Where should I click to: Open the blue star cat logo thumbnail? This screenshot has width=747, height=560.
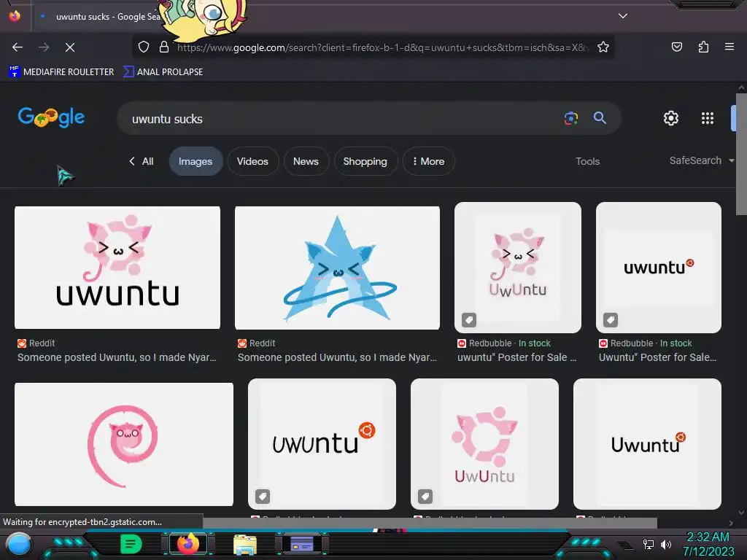[x=337, y=268]
